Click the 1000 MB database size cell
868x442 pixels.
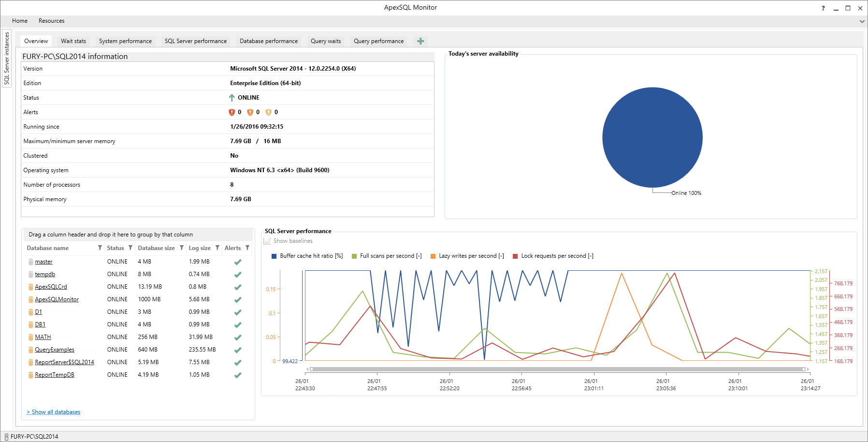pyautogui.click(x=149, y=299)
